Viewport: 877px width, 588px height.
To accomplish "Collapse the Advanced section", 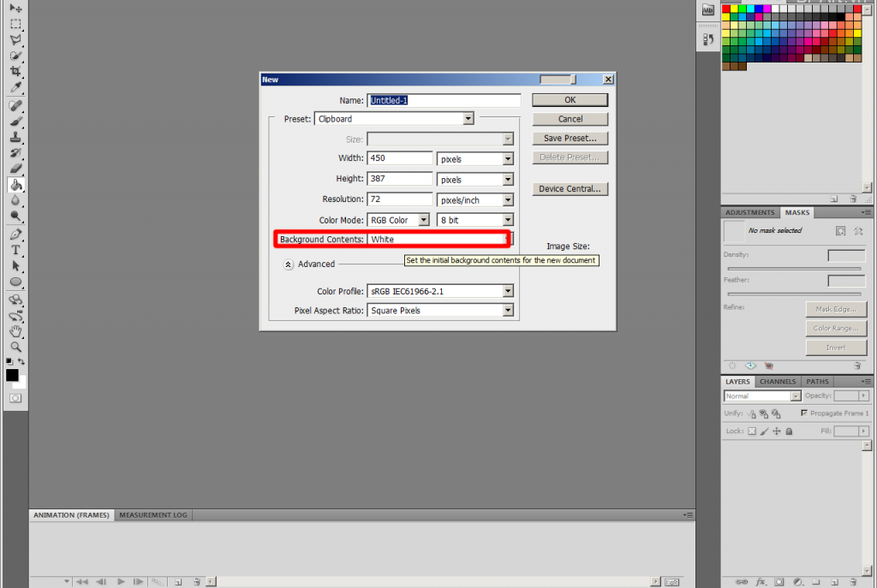I will 289,264.
